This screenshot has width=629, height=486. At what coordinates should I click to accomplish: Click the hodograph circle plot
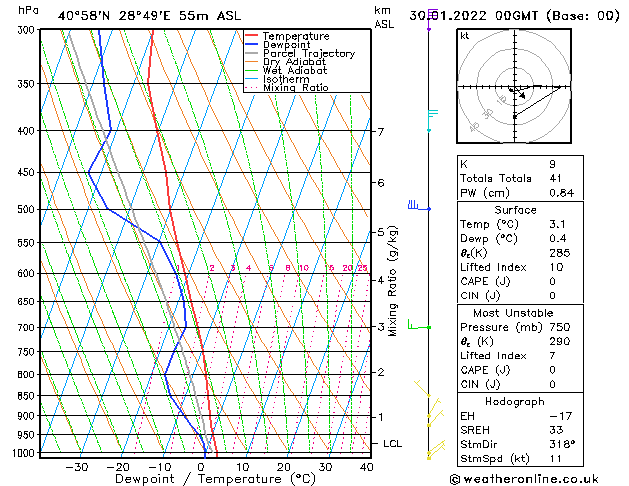coord(514,87)
